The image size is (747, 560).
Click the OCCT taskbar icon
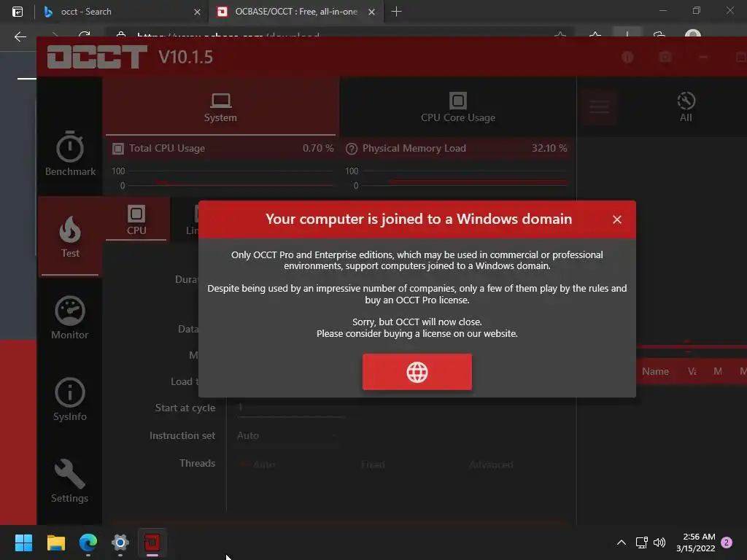pyautogui.click(x=152, y=542)
